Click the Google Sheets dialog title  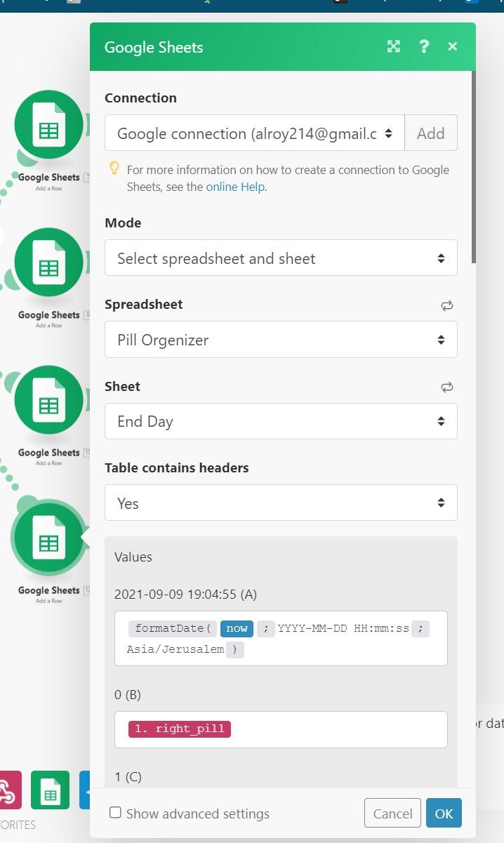154,47
